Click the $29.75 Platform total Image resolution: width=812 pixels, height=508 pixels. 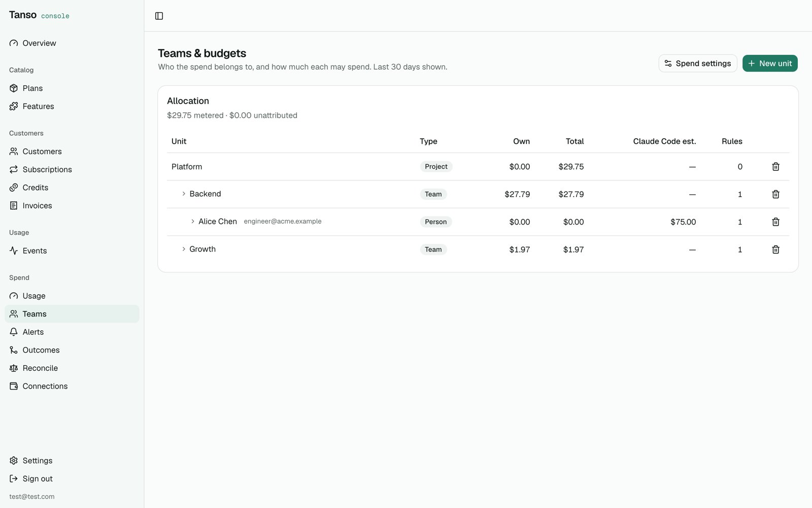coord(571,167)
